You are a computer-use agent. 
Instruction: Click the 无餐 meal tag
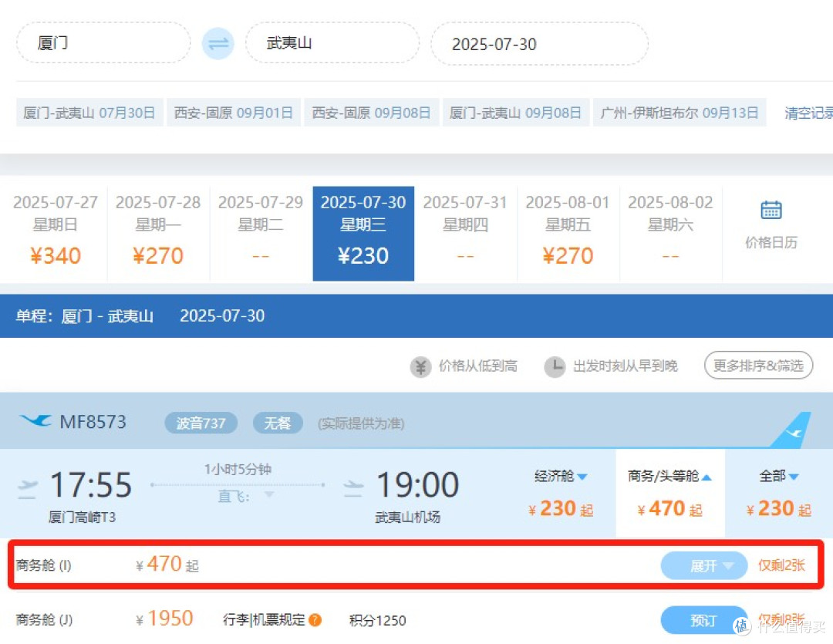278,423
